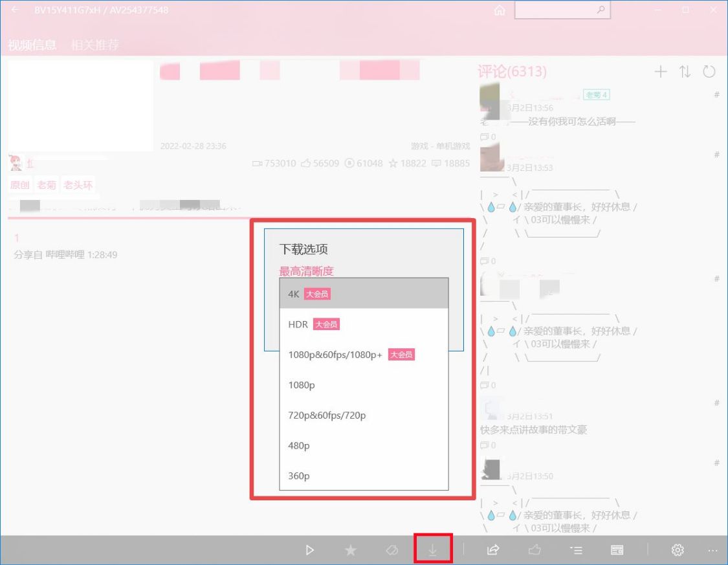
Task: Click comment 快多来点讲故事的带文豪
Action: (x=533, y=430)
